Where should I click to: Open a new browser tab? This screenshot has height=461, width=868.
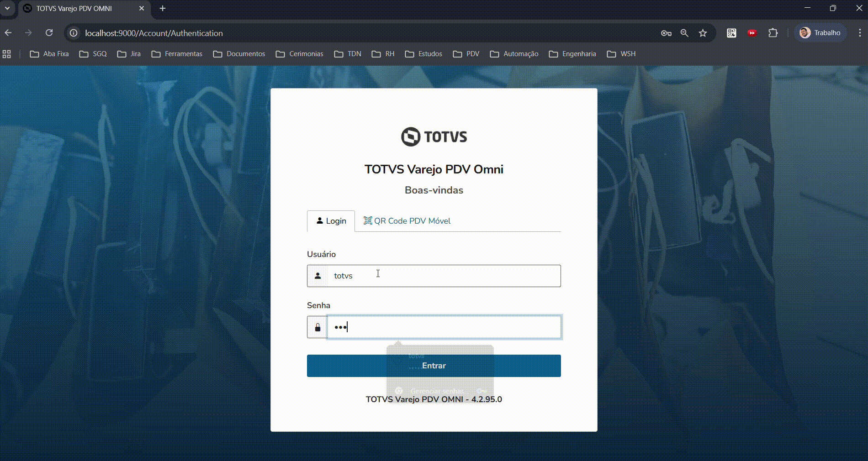click(163, 8)
